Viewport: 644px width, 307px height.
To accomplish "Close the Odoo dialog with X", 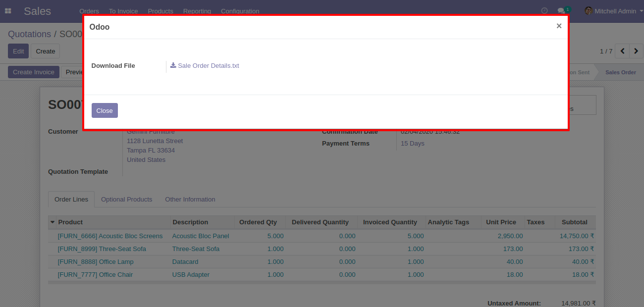I will [559, 26].
